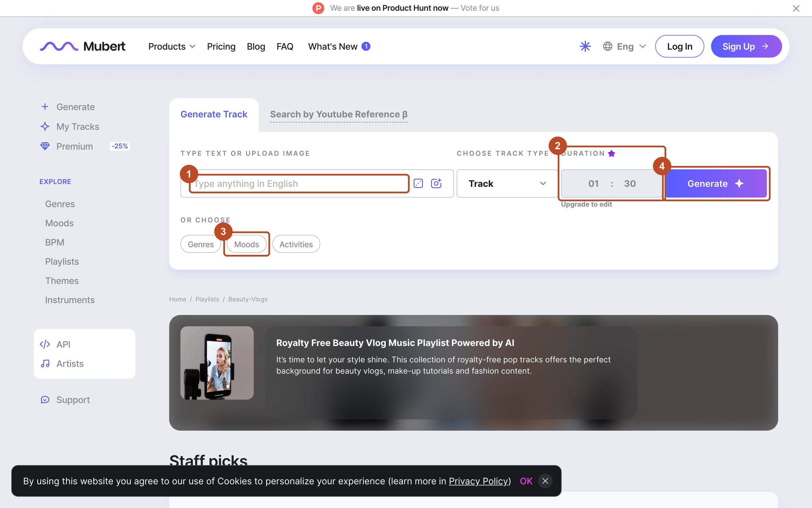Click the Generate button sparkle icon
This screenshot has height=508, width=812.
739,183
